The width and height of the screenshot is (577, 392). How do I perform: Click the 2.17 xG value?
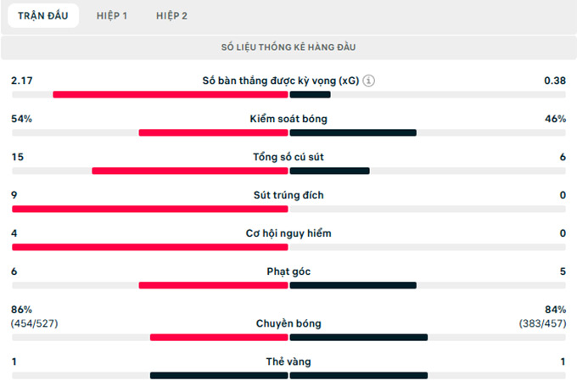point(21,81)
